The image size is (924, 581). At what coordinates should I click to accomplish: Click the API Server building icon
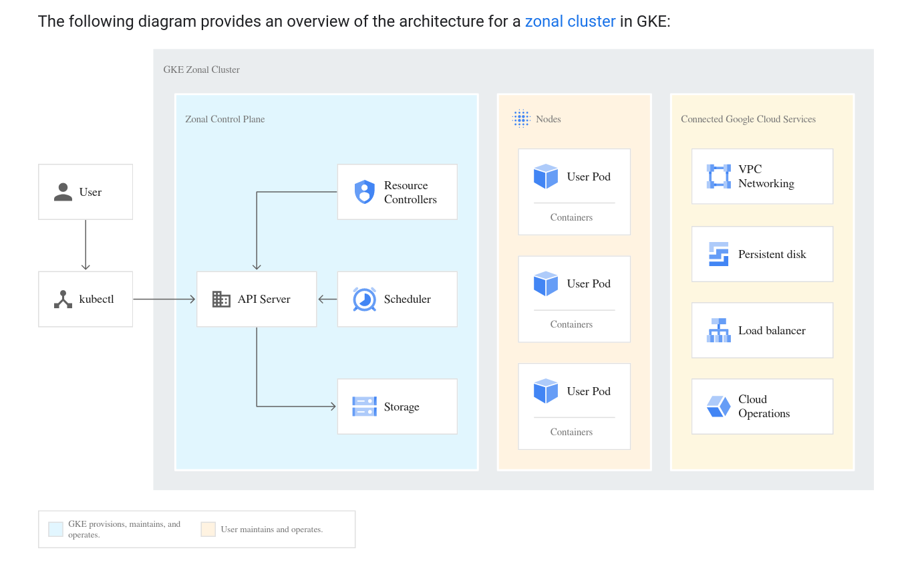pyautogui.click(x=221, y=299)
